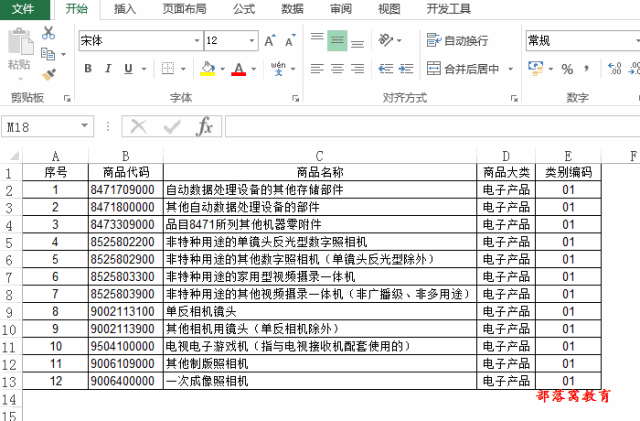Expand the font size 12 dropdown
Image resolution: width=640 pixels, height=421 pixels.
tap(251, 40)
